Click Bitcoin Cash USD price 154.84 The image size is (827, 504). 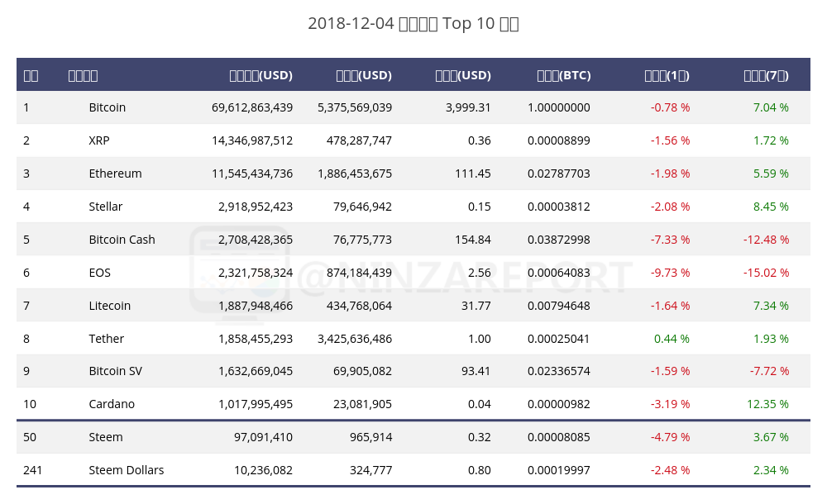(473, 240)
